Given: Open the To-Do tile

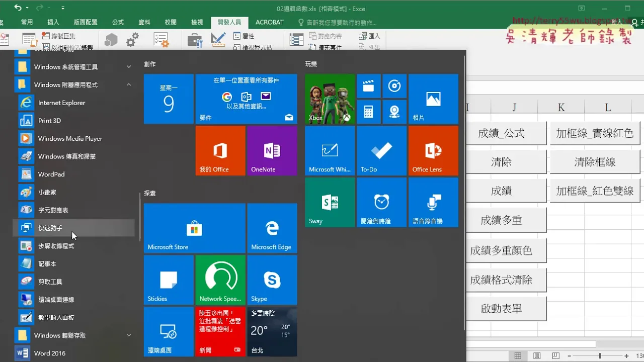Looking at the screenshot, I should point(381,151).
